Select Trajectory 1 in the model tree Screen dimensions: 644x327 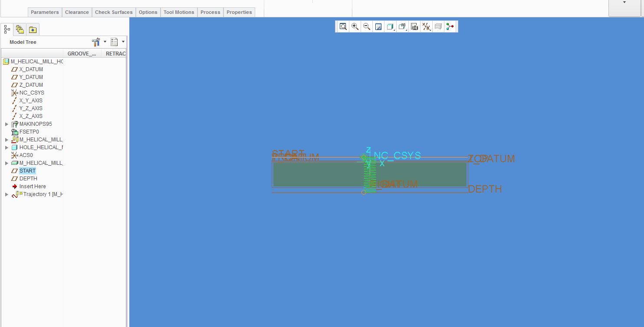[x=43, y=194]
